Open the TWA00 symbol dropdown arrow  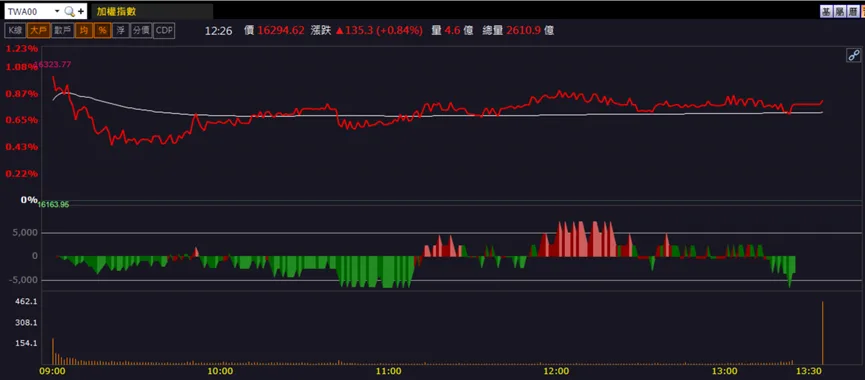point(57,11)
